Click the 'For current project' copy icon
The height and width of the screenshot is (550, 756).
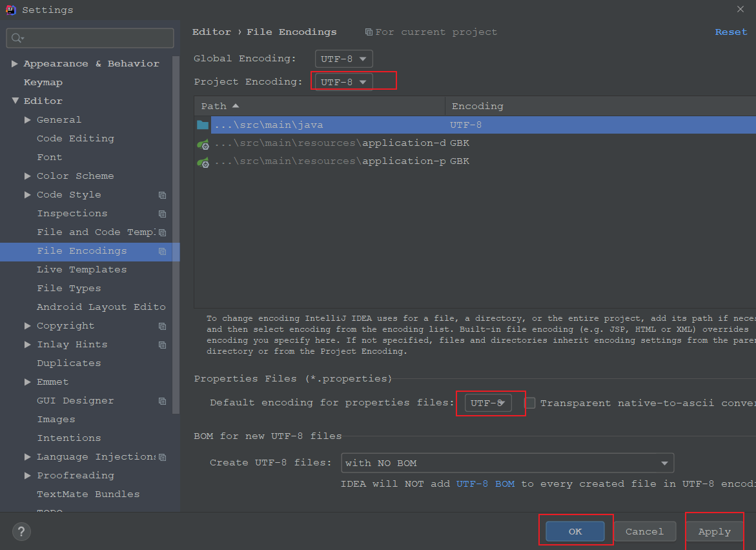coord(369,32)
